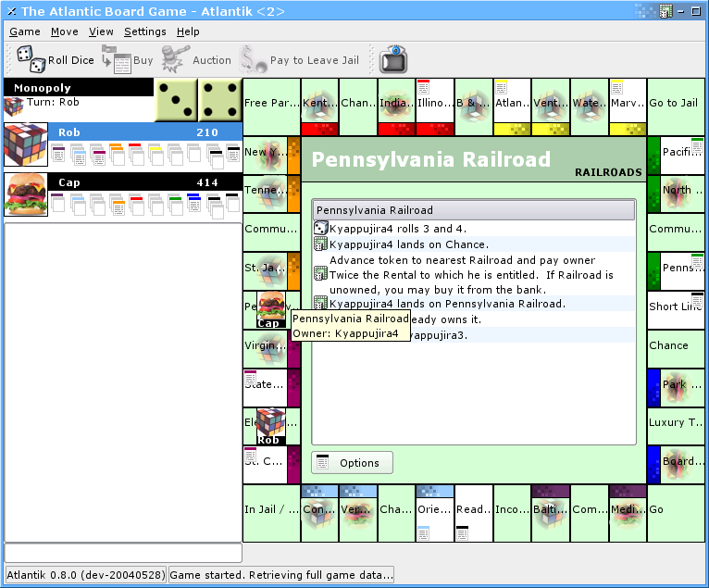Click the B & O Railroad square
The image size is (709, 588).
pyautogui.click(x=473, y=106)
